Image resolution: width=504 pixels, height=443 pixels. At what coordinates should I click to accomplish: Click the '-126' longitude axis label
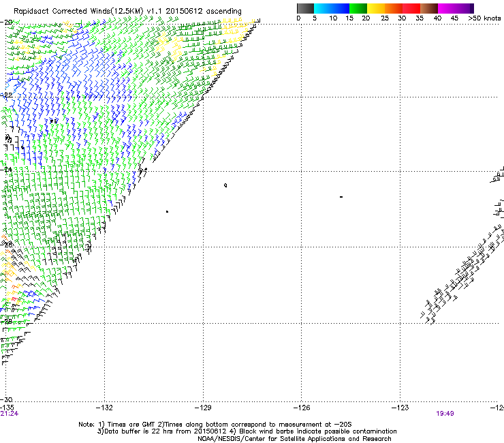[x=302, y=408]
